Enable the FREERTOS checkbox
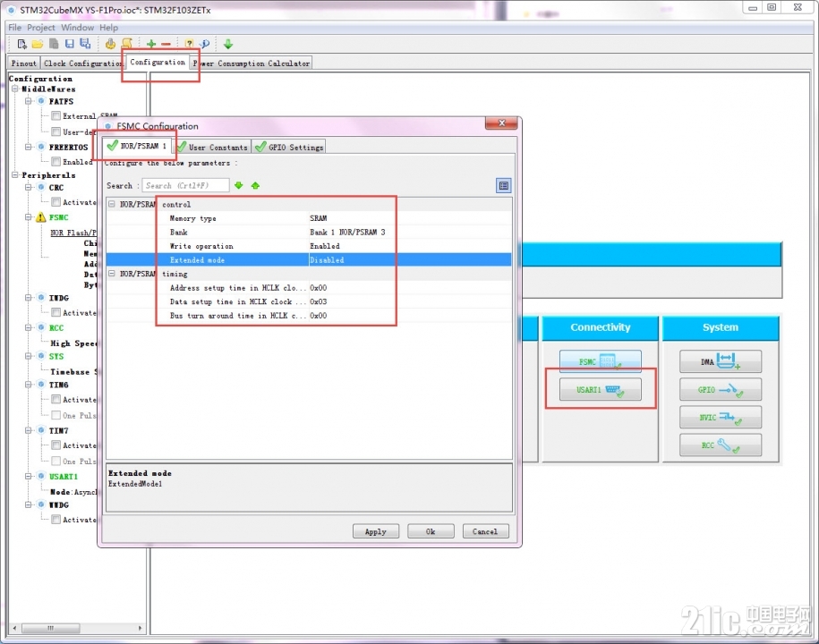Viewport: 819px width, 644px height. 55,162
